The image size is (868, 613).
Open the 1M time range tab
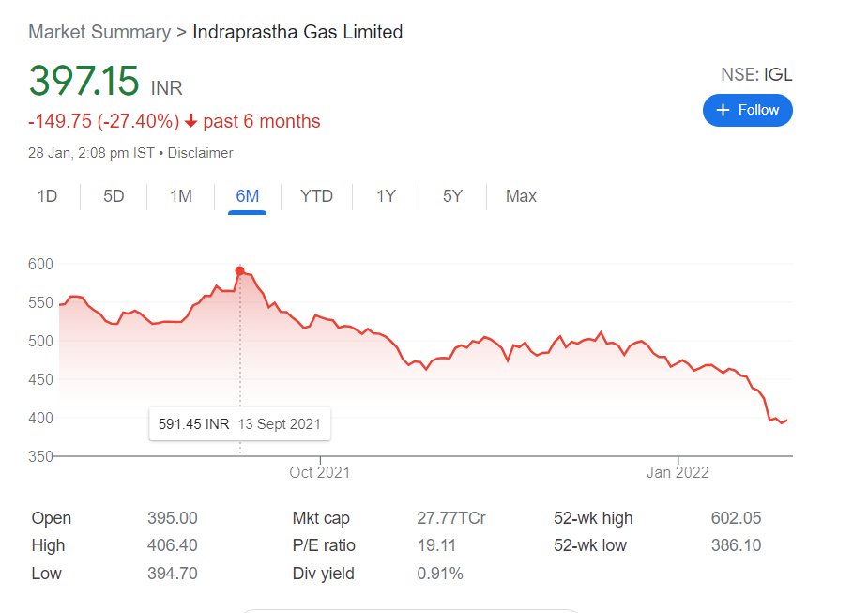[x=181, y=196]
